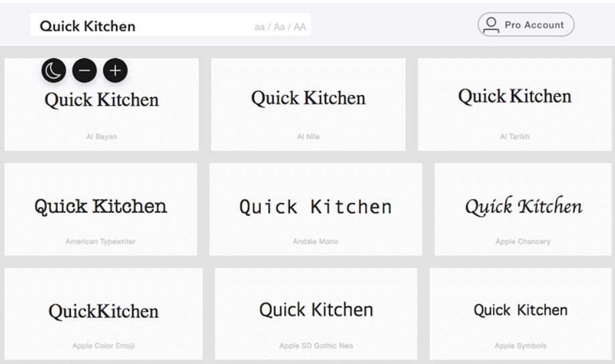Switch preview text to uppercase 'AA'
The width and height of the screenshot is (615, 364).
[x=299, y=27]
